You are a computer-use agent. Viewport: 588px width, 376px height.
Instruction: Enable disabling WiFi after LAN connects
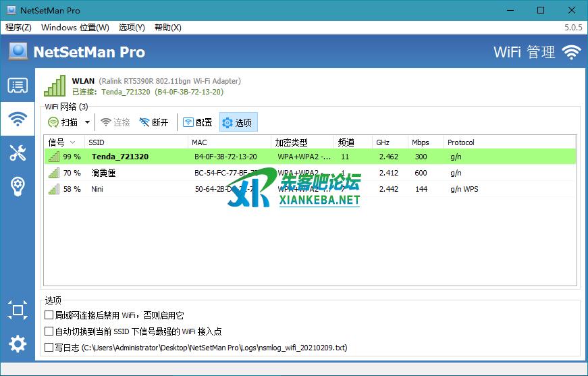pos(49,315)
